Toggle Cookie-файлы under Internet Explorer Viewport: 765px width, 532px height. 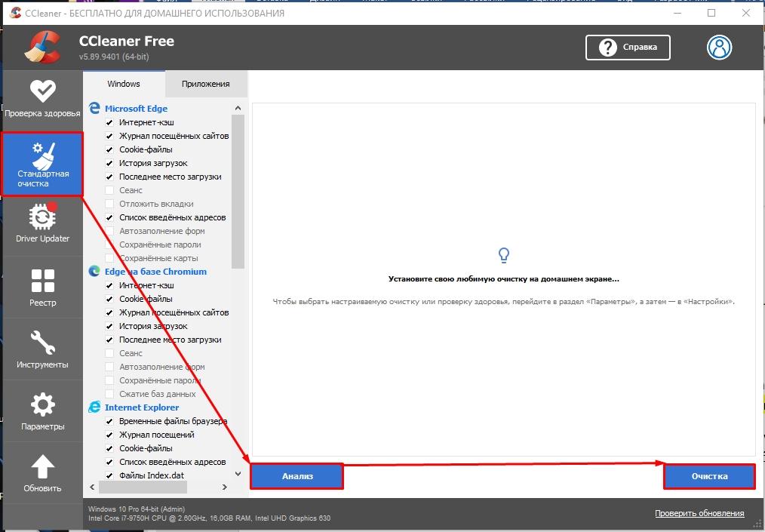tap(109, 448)
